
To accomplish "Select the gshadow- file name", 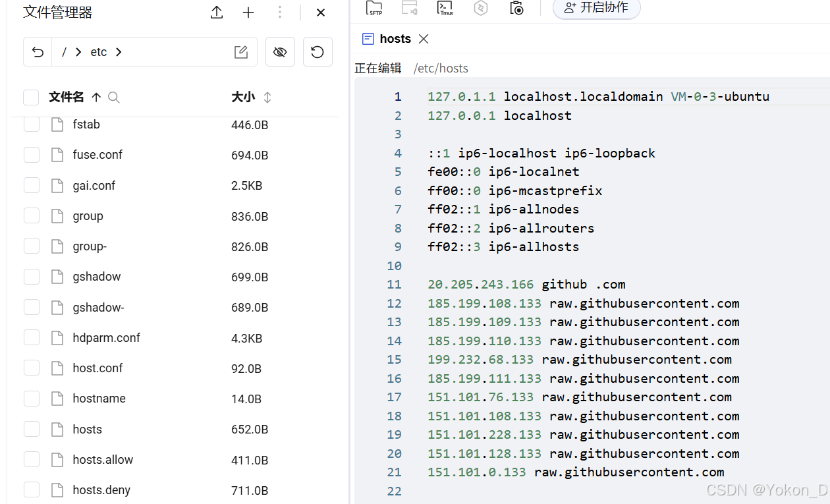I will (98, 307).
